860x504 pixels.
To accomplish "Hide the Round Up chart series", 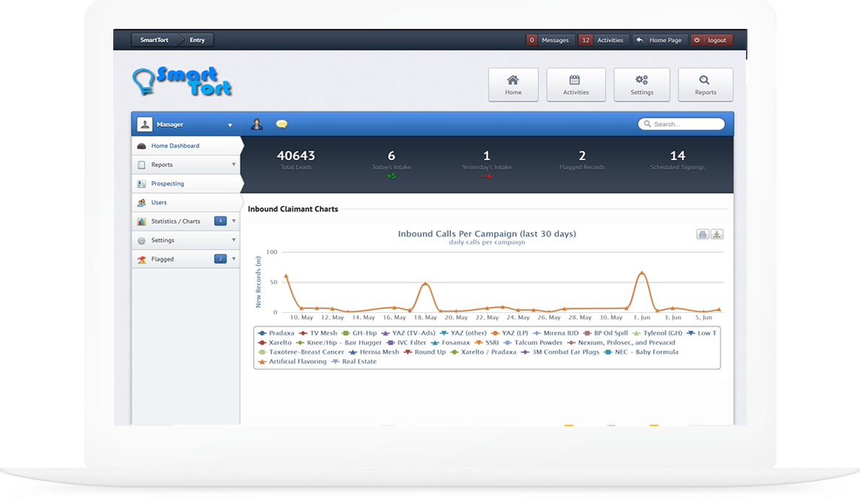I will tap(425, 352).
